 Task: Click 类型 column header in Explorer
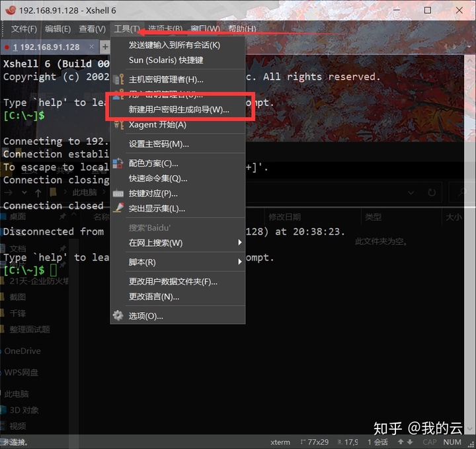click(373, 217)
